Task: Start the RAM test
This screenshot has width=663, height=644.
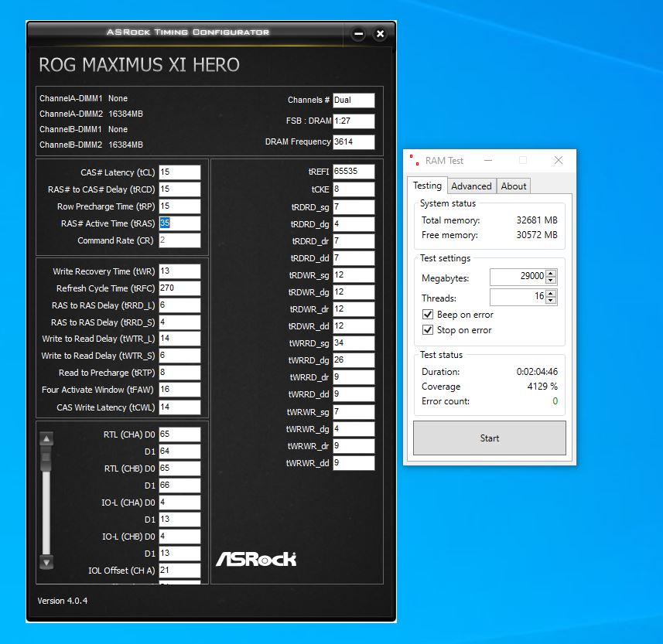Action: pyautogui.click(x=489, y=438)
